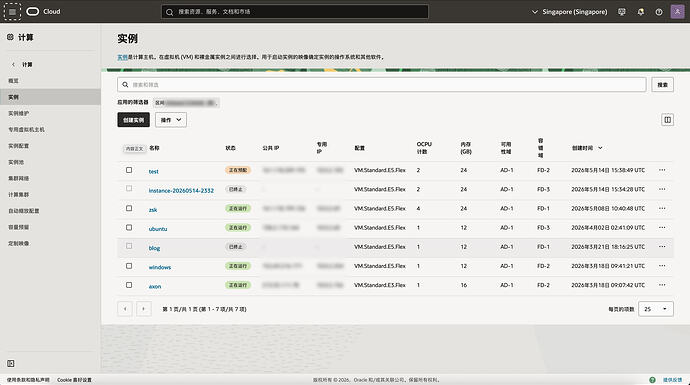Open the zsk instance link
Screen dimensions: 690x385
tap(153, 210)
